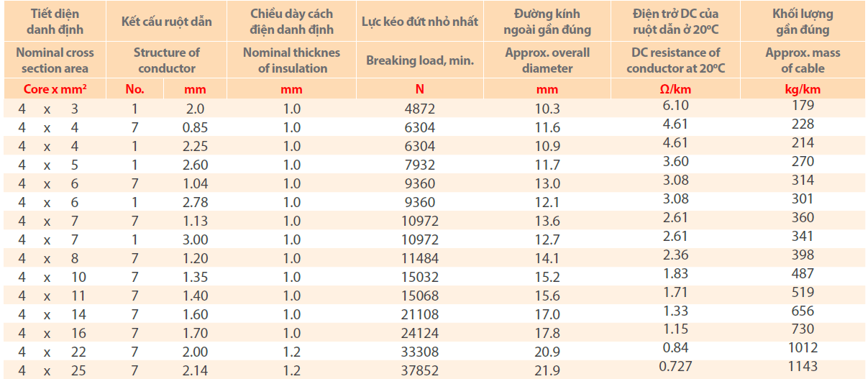Click the 'Kết cấu ruột dẫn' header
The width and height of the screenshot is (868, 379).
coord(167,21)
